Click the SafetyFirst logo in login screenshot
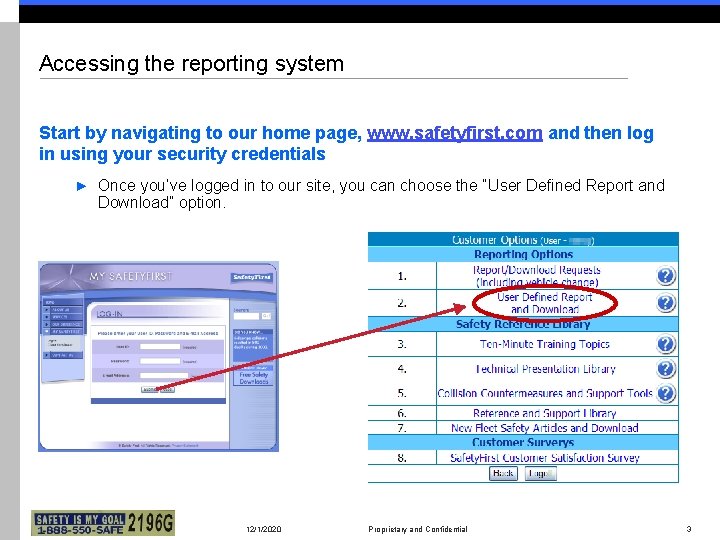The width and height of the screenshot is (720, 540). tap(252, 277)
